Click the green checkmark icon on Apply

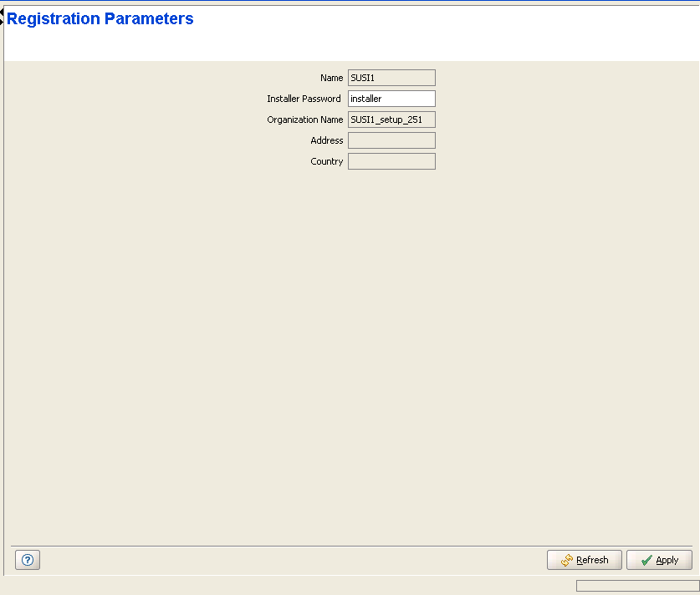[x=646, y=561]
